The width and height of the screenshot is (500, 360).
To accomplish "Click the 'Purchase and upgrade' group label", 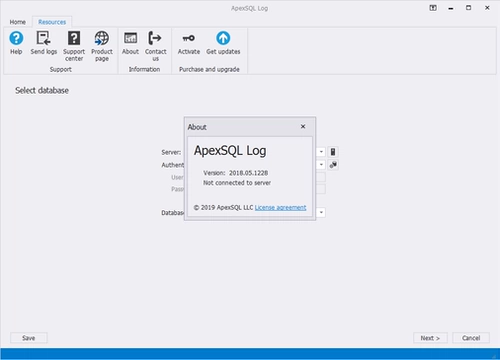I will (x=209, y=69).
